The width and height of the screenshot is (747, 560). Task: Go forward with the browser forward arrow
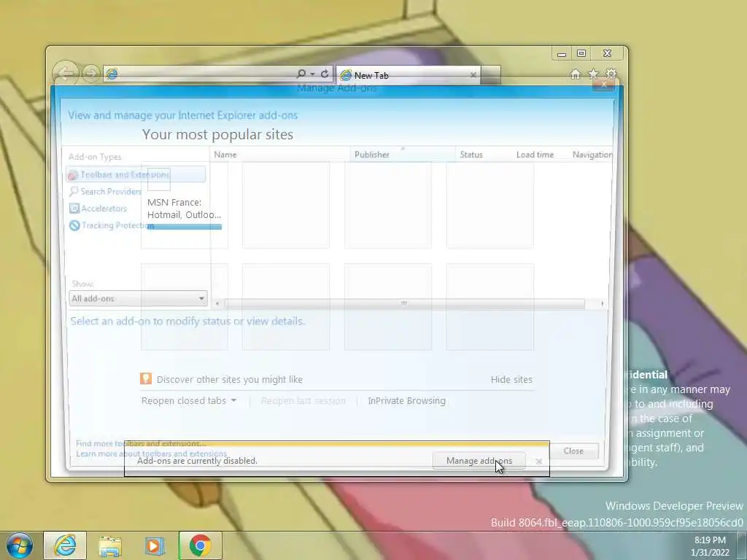pyautogui.click(x=90, y=74)
